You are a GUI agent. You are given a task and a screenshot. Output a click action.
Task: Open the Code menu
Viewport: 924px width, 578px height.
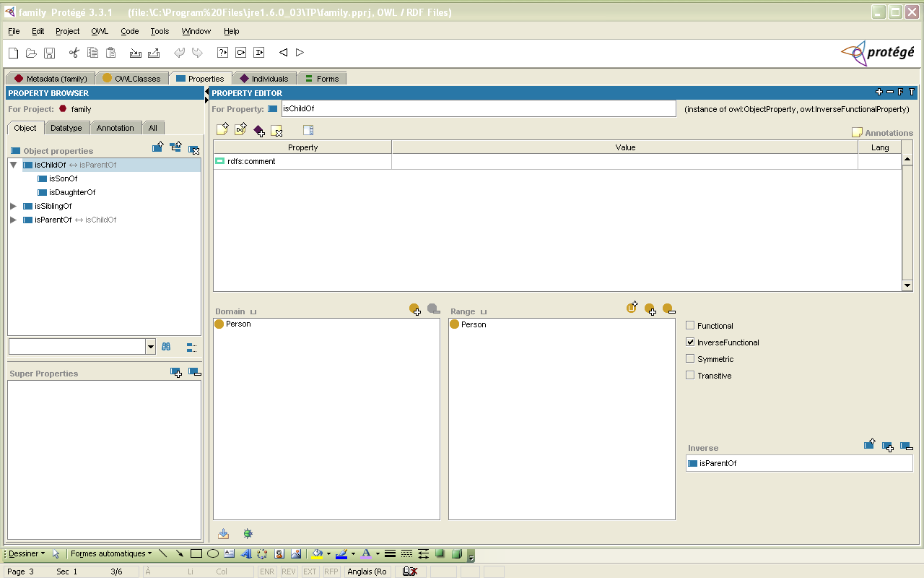130,31
